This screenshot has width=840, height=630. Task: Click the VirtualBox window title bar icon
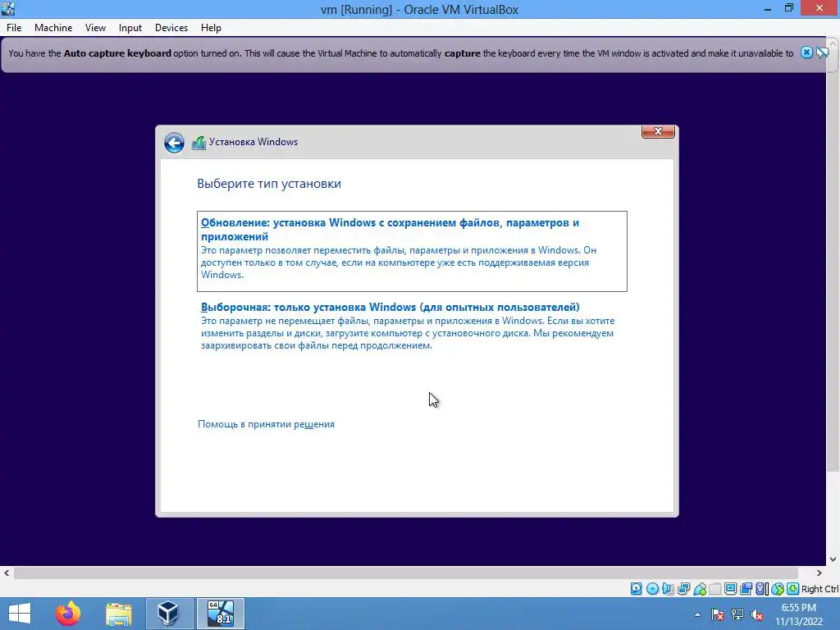tap(8, 8)
